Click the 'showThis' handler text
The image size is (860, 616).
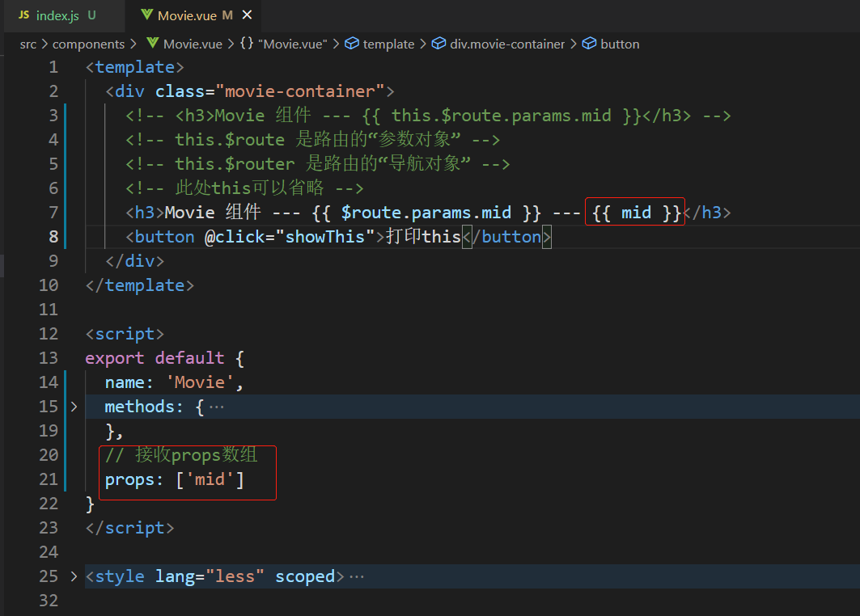point(325,237)
